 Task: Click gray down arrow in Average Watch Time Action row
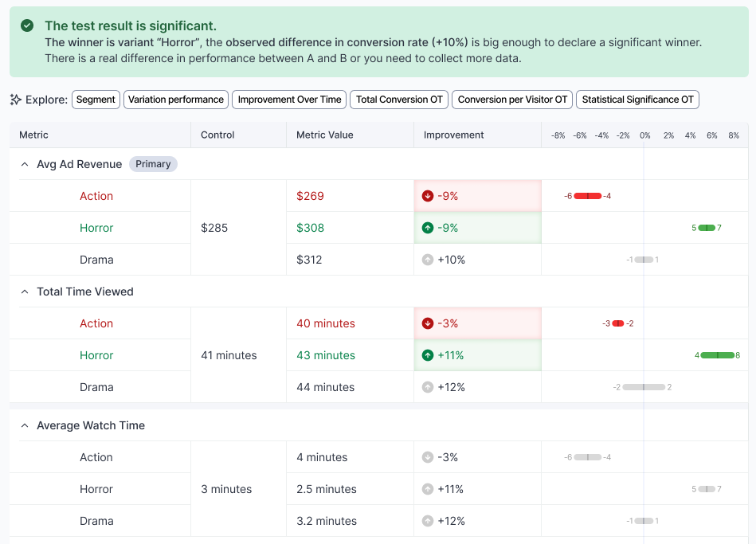coord(428,457)
